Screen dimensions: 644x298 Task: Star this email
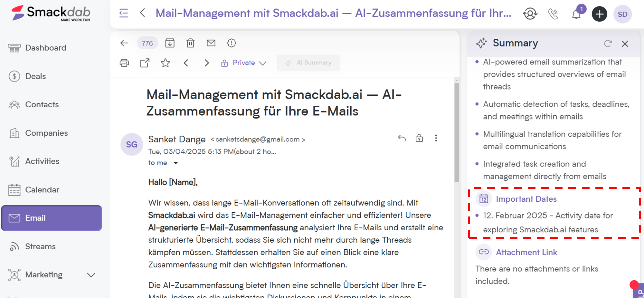point(166,63)
